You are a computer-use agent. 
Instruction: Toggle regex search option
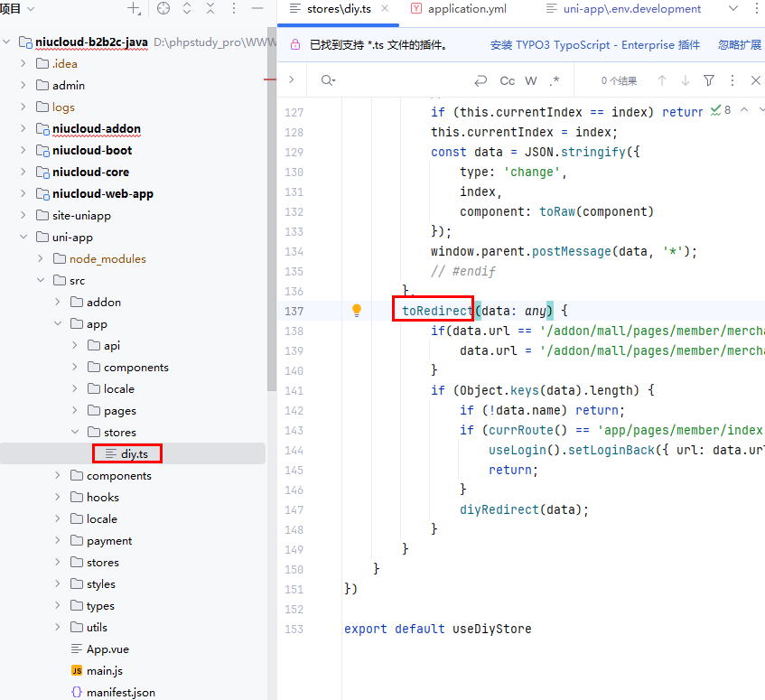tap(554, 80)
